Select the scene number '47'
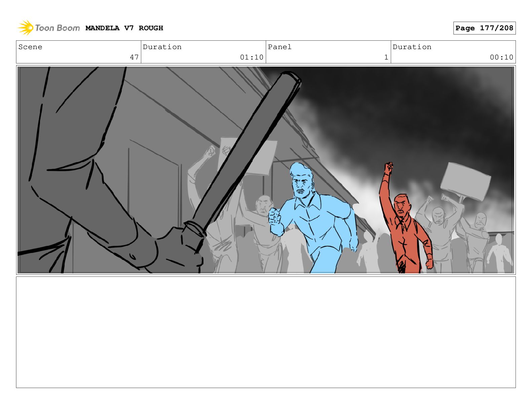The image size is (532, 412). (134, 57)
